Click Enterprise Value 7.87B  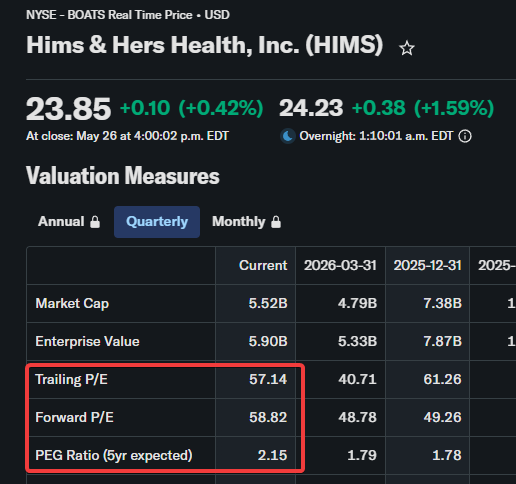(x=443, y=342)
